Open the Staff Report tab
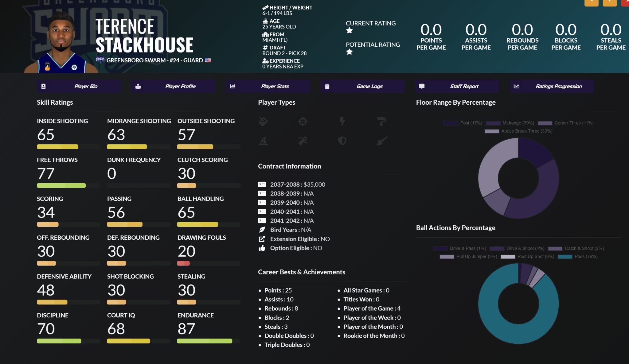The width and height of the screenshot is (629, 364). (457, 87)
